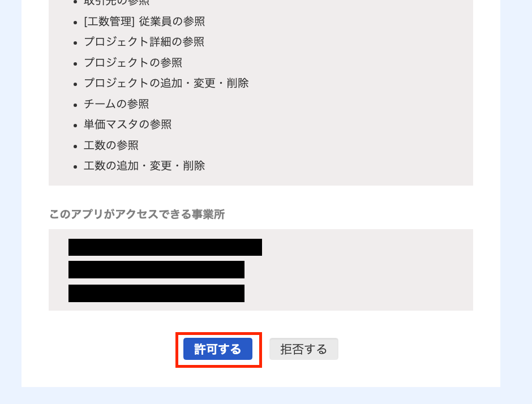Click the second redacted office name bar
532x404 pixels.
(156, 270)
